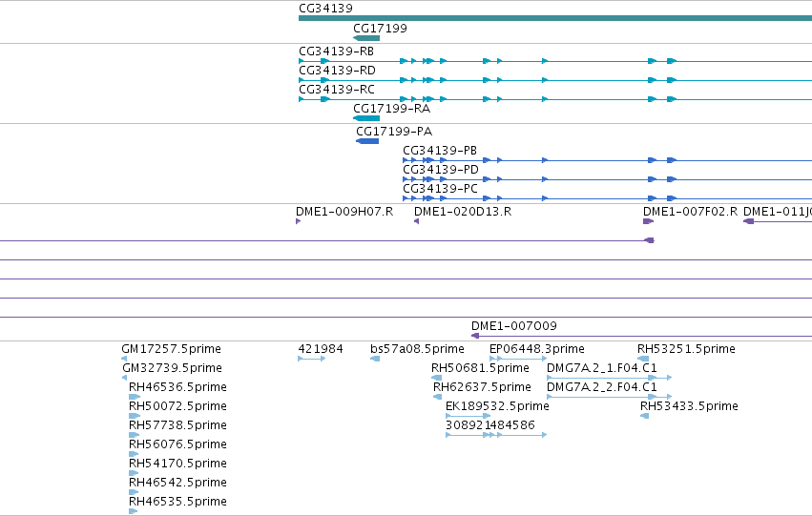Click the GM17257.5prime EST label
Screen dimensions: 812x516
[x=172, y=349]
